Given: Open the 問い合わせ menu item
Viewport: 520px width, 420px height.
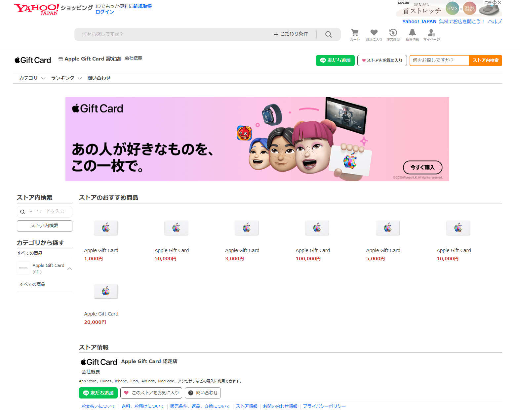Looking at the screenshot, I should [99, 78].
